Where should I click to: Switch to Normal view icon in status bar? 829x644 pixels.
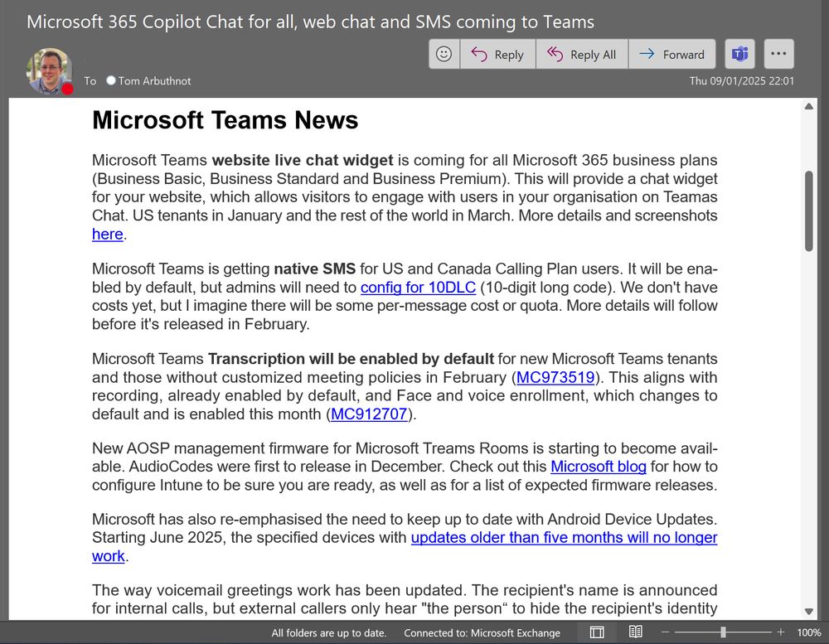[597, 632]
